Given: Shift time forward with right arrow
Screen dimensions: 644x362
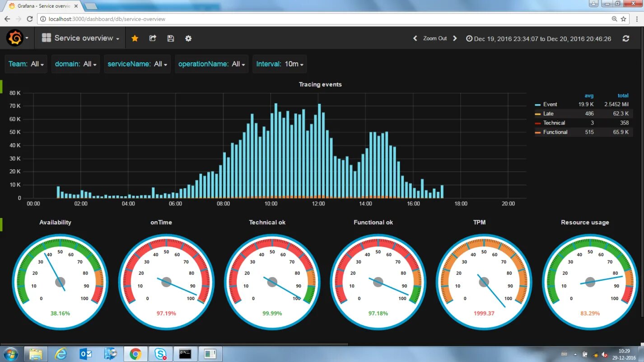Looking at the screenshot, I should point(455,38).
